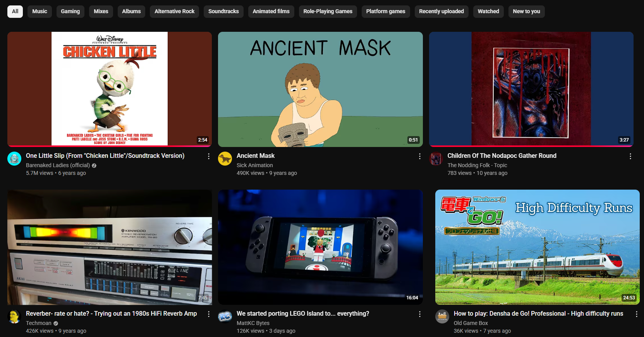Visit Barenaked Ladies (official) channel name

click(58, 165)
